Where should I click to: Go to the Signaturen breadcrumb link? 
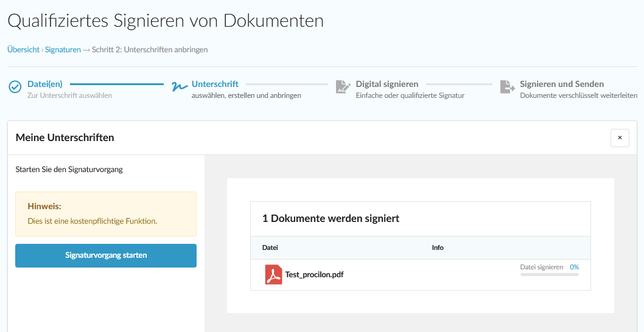pyautogui.click(x=63, y=50)
